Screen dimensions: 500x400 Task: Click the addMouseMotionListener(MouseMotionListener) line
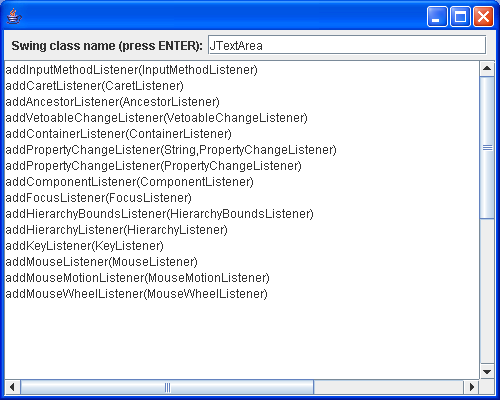click(138, 278)
